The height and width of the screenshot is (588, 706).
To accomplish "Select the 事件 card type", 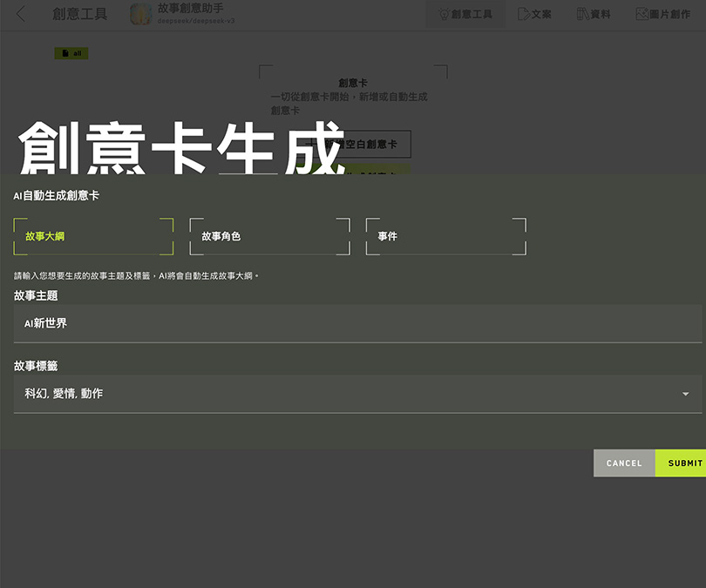I will pos(445,236).
